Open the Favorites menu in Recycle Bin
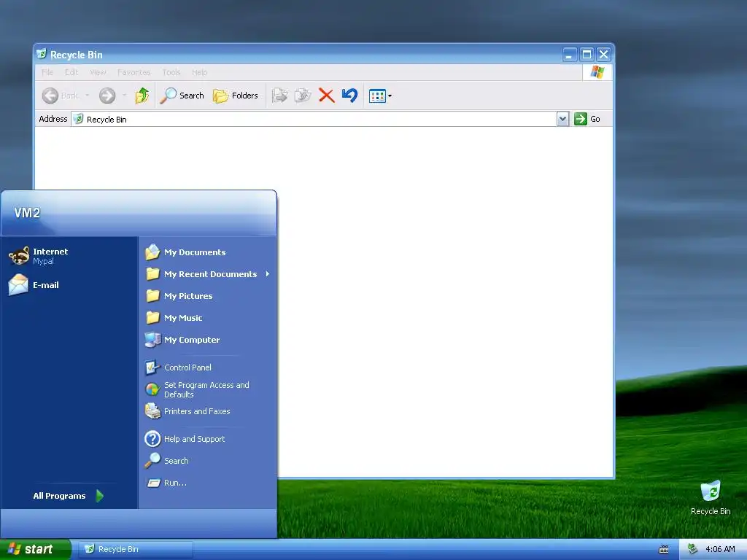Image resolution: width=747 pixels, height=560 pixels. 134,72
